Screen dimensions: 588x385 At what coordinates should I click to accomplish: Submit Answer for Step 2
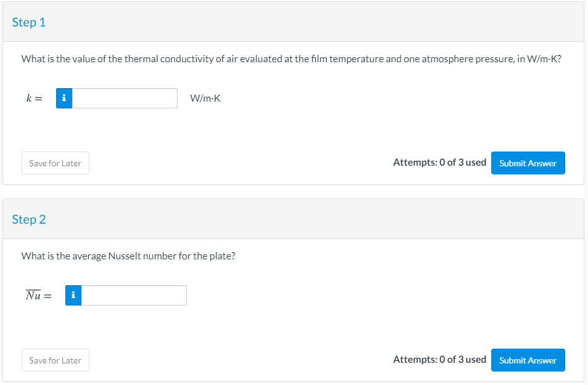tap(528, 360)
